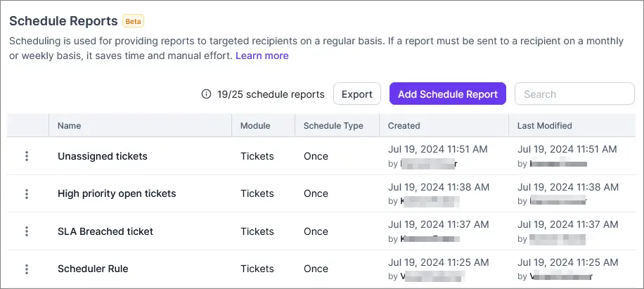Click Once cell in High priority open tickets row
The width and height of the screenshot is (644, 289).
[316, 194]
